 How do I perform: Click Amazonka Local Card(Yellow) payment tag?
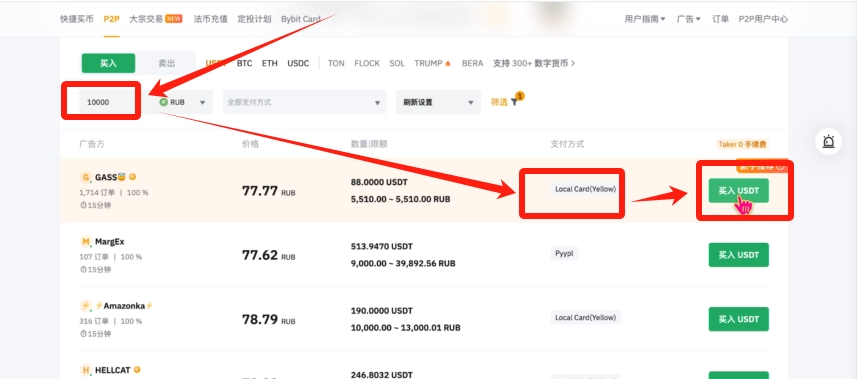(585, 317)
